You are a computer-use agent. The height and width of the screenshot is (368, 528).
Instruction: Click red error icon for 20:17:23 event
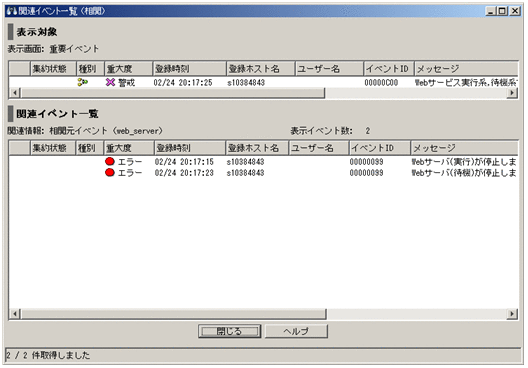(x=110, y=172)
